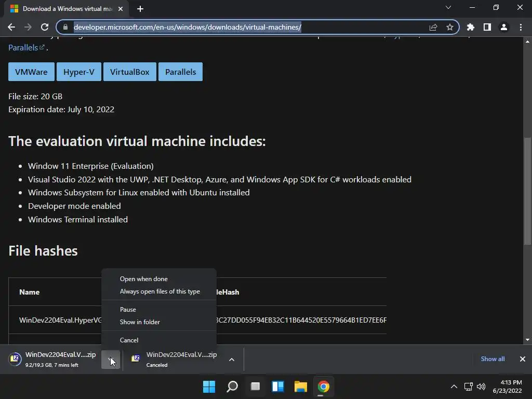
Task: Click the File hashes heading
Action: (x=43, y=251)
